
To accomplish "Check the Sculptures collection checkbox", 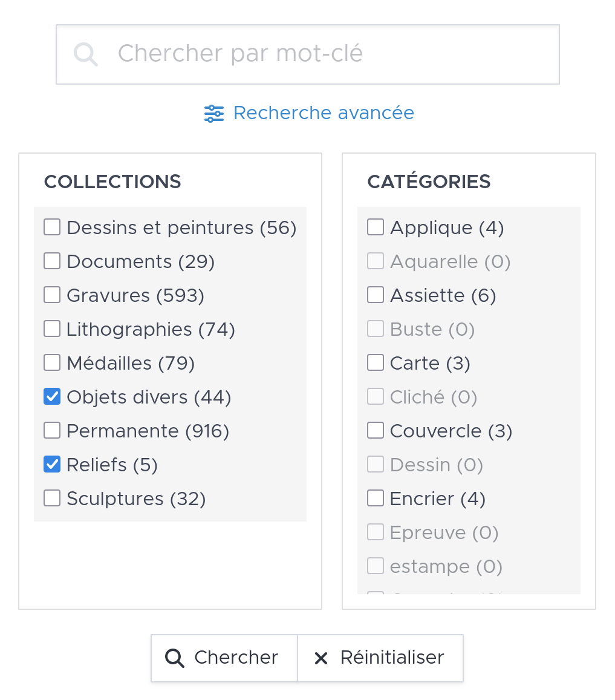I will tap(53, 499).
